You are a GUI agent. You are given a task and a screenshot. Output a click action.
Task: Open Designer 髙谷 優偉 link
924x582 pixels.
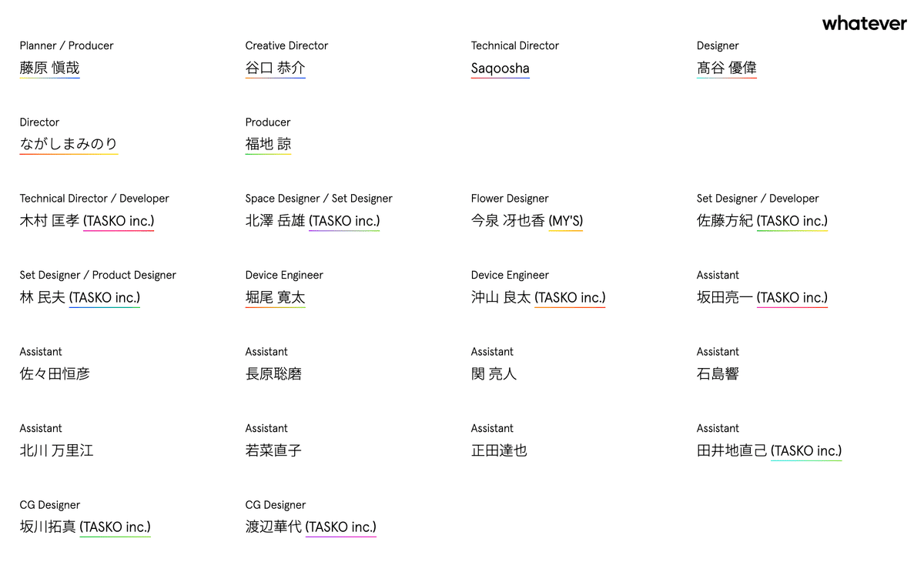[x=726, y=68]
